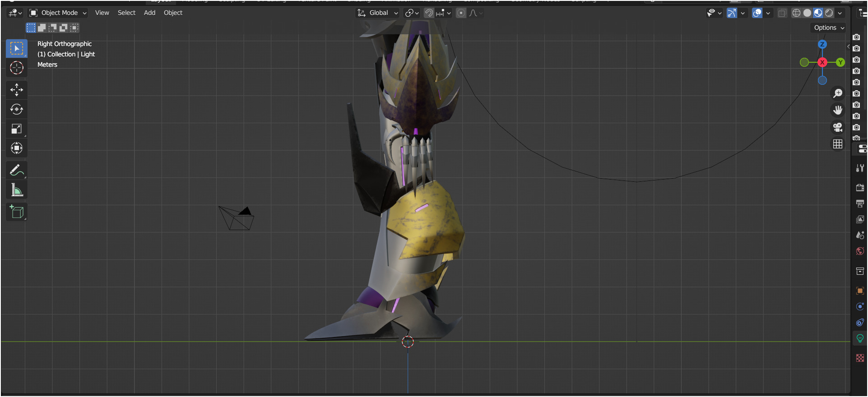Click the red X axis on gizmo
This screenshot has width=868, height=397.
point(822,62)
